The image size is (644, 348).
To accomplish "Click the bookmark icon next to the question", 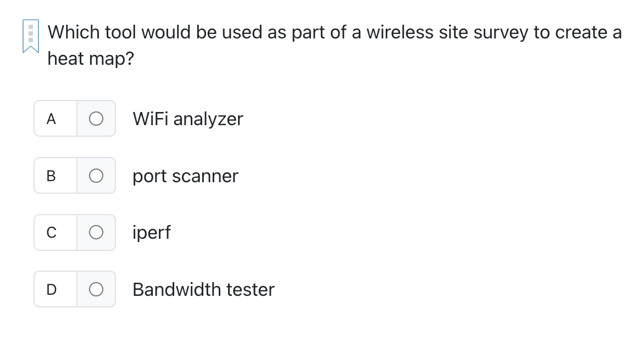I will coord(30,34).
